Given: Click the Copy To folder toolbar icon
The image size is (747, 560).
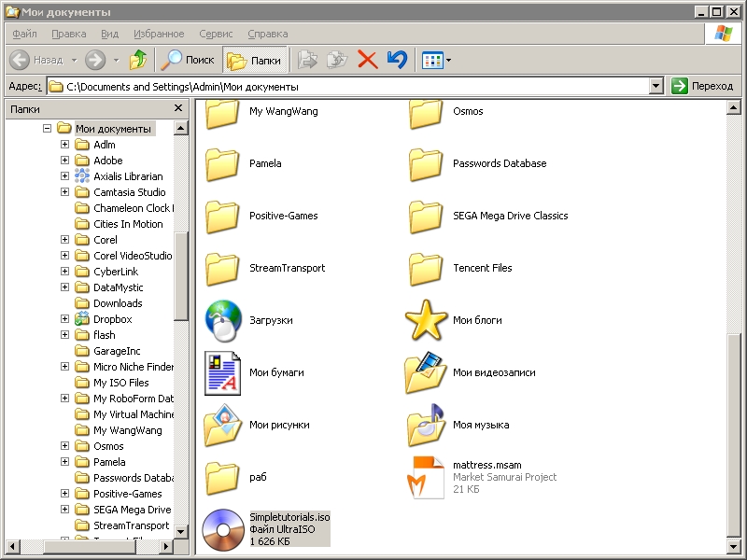Looking at the screenshot, I should pos(337,60).
